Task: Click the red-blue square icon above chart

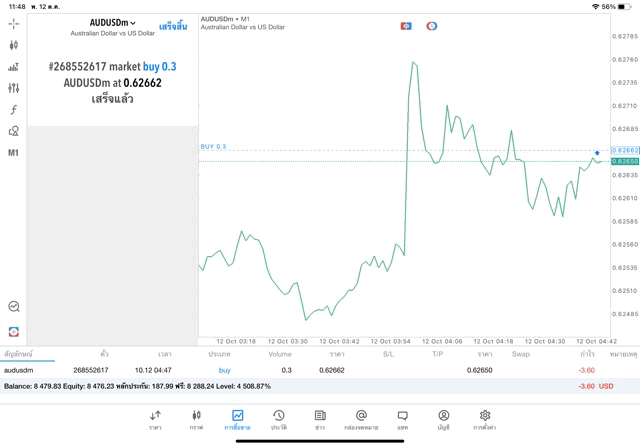Action: (406, 26)
